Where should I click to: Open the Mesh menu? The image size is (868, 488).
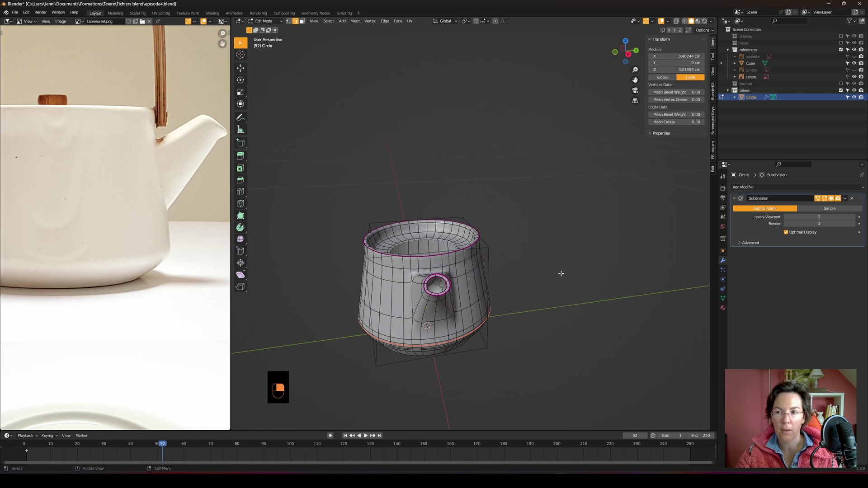click(x=355, y=21)
